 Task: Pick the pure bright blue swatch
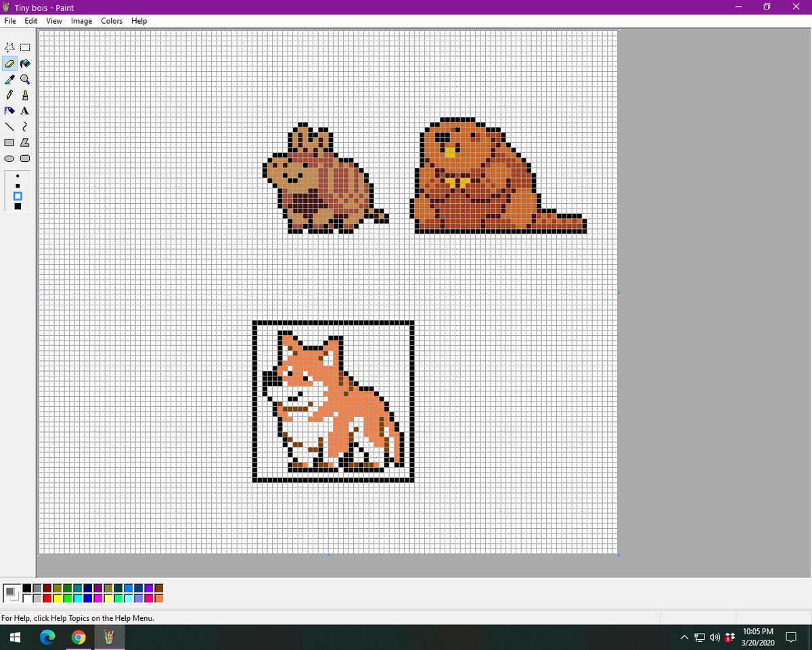pos(88,599)
